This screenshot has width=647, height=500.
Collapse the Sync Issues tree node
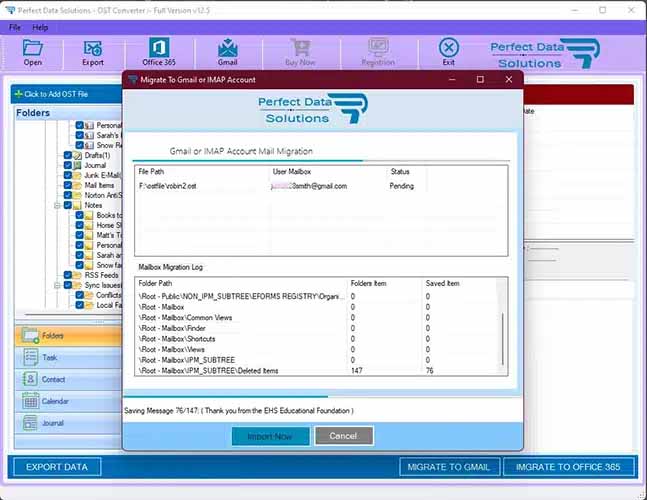click(57, 285)
